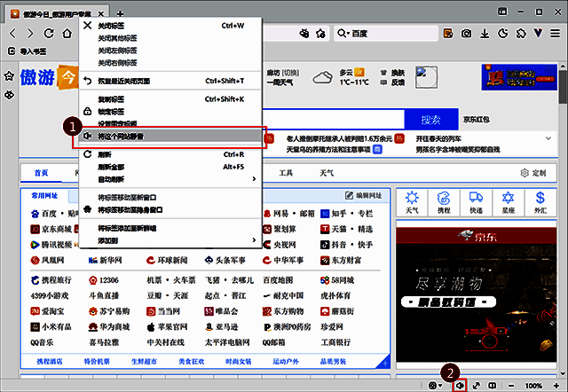Image resolution: width=568 pixels, height=392 pixels.
Task: Zoom in with the plus button
Action: (x=556, y=386)
